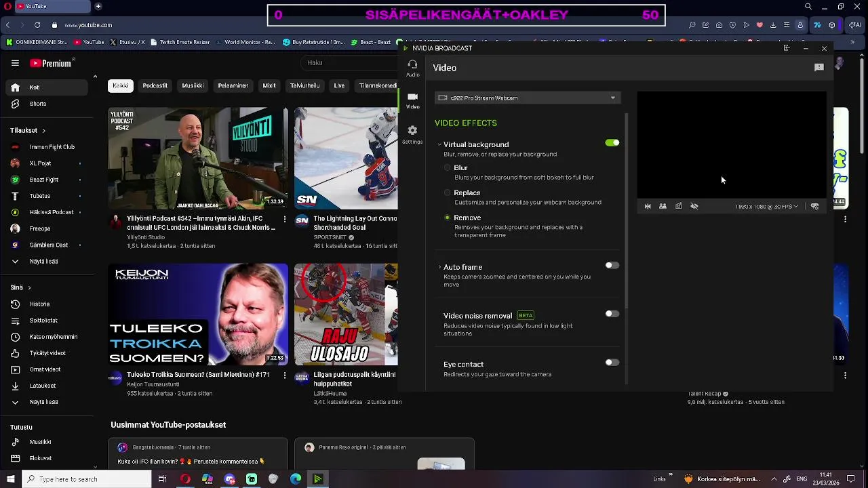
Task: Click the Opera downloads icon
Action: click(x=773, y=25)
